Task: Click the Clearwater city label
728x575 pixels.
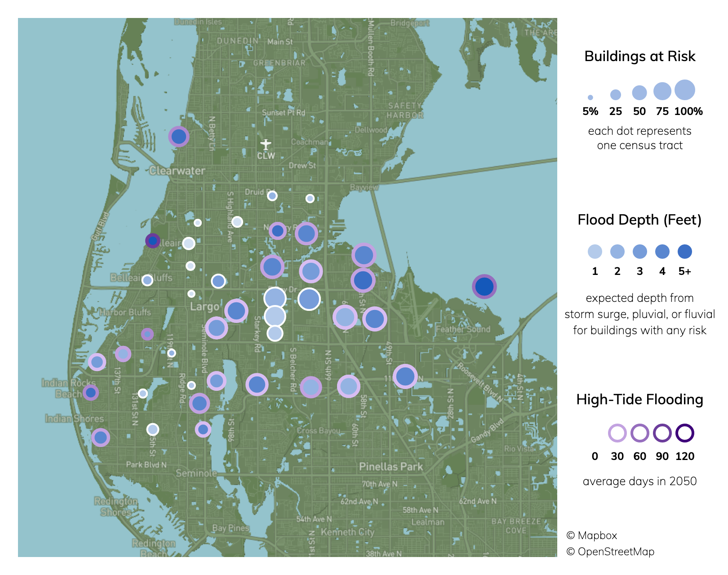Action: click(177, 171)
